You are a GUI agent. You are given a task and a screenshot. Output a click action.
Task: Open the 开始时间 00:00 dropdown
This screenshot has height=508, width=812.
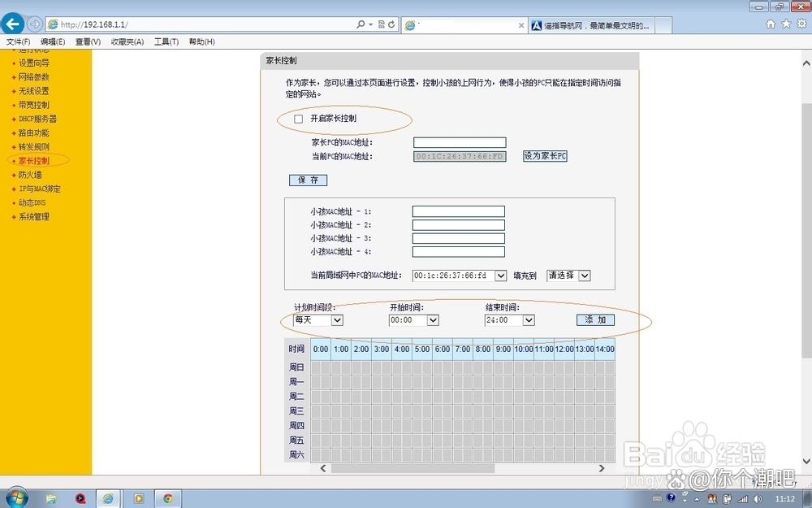pos(414,320)
